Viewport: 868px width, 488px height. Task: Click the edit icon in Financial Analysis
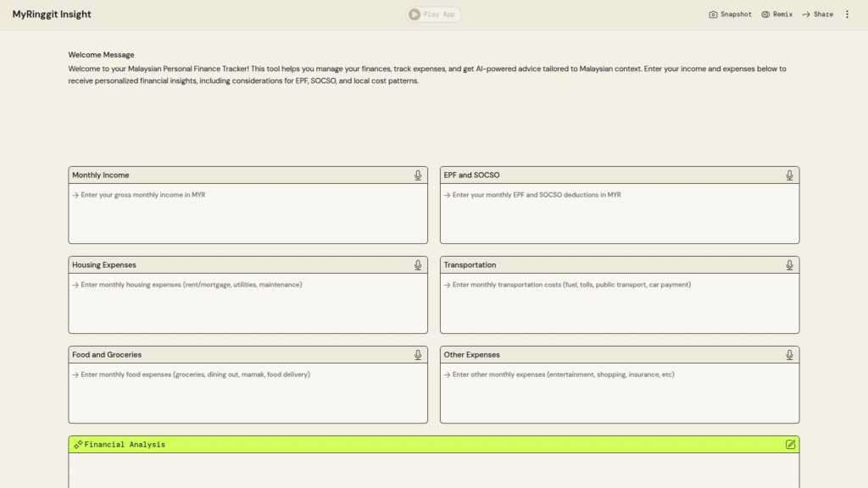790,444
